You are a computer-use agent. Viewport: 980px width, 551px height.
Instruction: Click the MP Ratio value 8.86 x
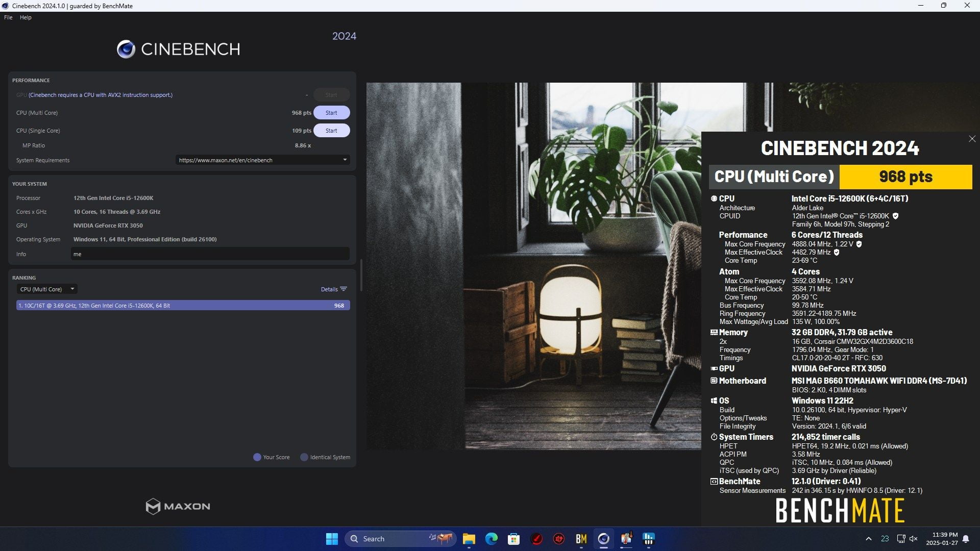[303, 145]
